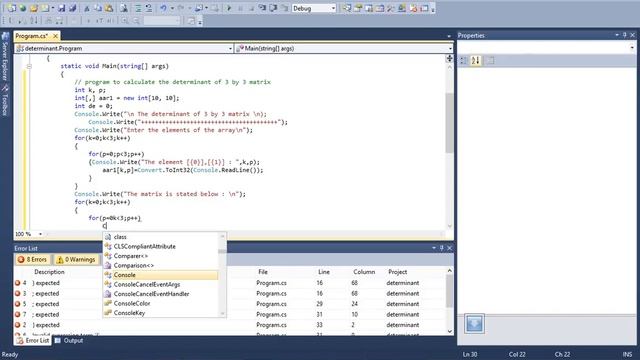
Task: Sort errors by the File column header
Action: (263, 271)
